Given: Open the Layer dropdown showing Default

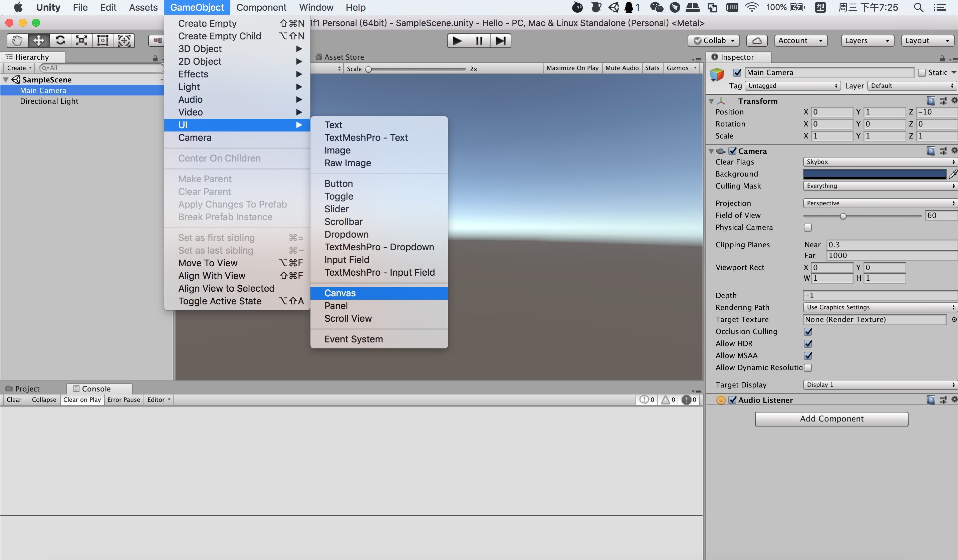Looking at the screenshot, I should tap(912, 85).
